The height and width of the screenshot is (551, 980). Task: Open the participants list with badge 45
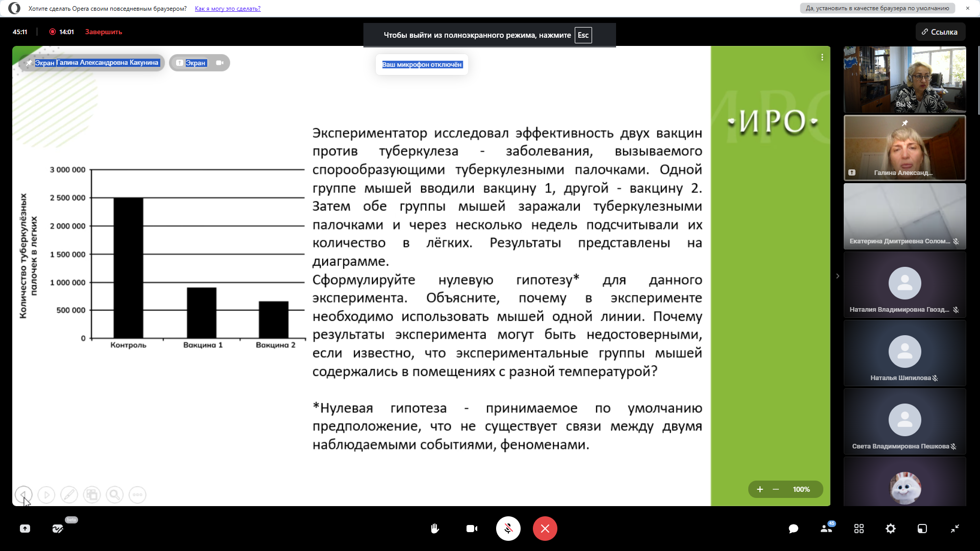tap(826, 529)
